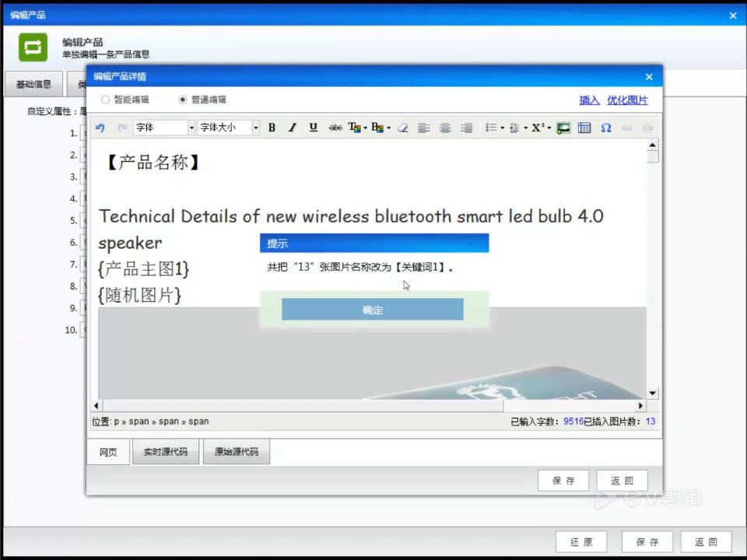Expand the text color dropdown arrow
The height and width of the screenshot is (560, 747).
tap(366, 128)
